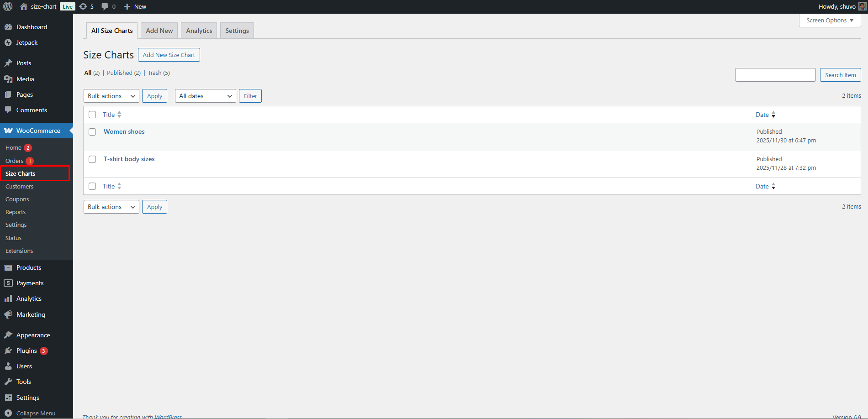The height and width of the screenshot is (419, 868).
Task: Click the Dashboard gauge icon
Action: 8,27
